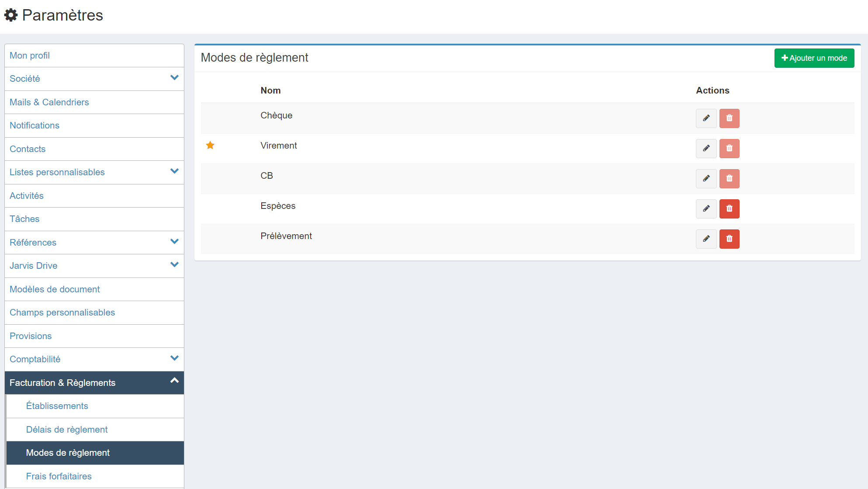Edit the CB payment mode

(706, 179)
